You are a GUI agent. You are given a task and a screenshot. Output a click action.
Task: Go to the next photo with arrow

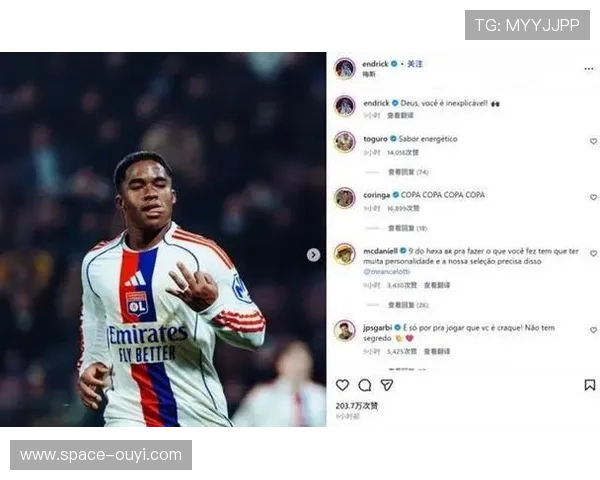coord(313,255)
